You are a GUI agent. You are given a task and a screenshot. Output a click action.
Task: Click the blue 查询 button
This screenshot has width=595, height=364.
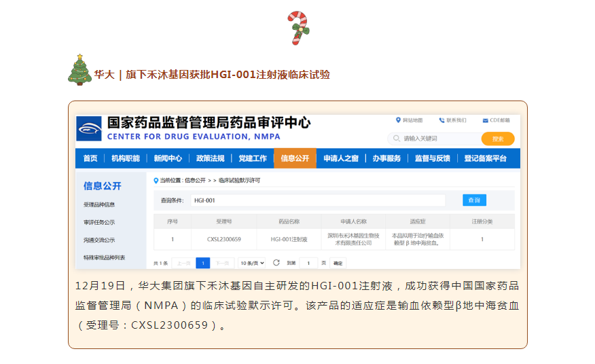point(474,200)
